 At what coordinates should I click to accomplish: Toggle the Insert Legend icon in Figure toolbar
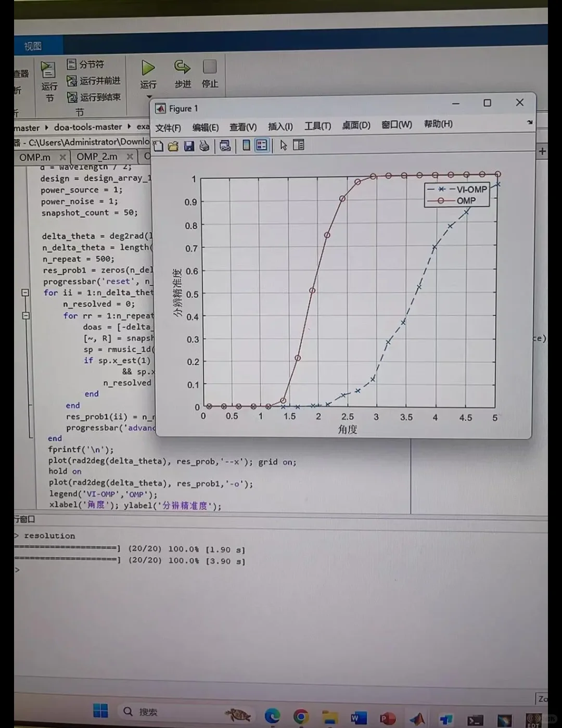[261, 145]
